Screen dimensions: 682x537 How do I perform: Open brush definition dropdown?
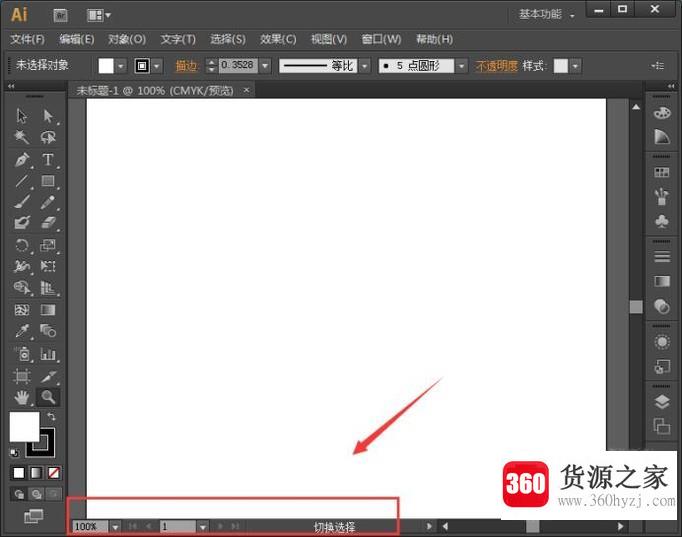461,66
